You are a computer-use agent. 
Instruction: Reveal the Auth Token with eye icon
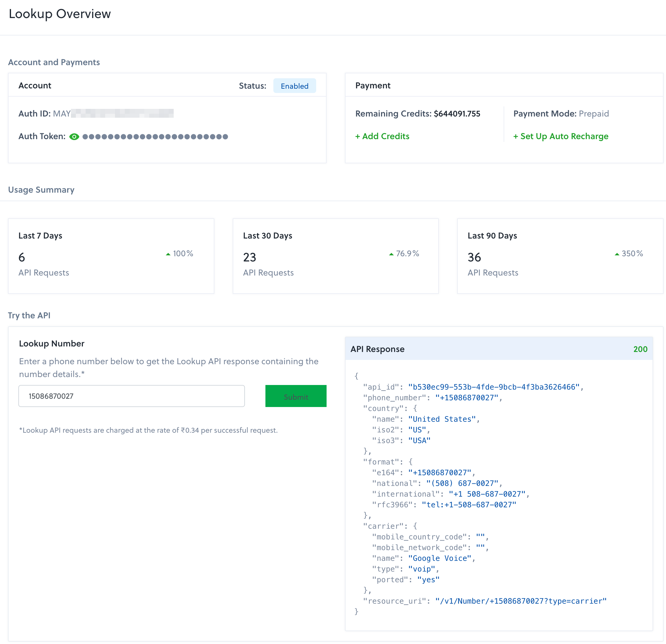click(74, 137)
